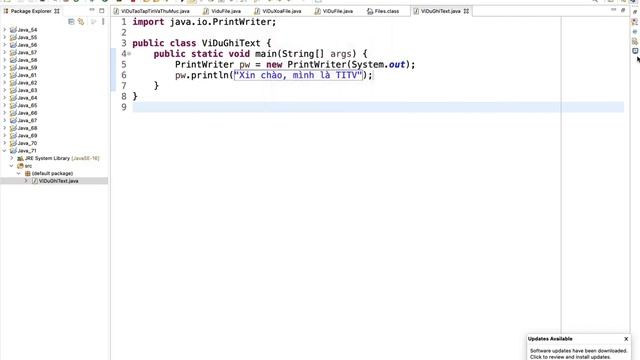Click to review and install updates
640x360 pixels.
point(570,357)
